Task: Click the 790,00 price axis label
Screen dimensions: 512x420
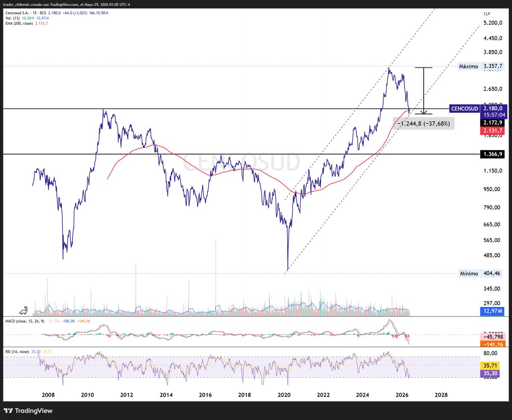Action: (491, 207)
